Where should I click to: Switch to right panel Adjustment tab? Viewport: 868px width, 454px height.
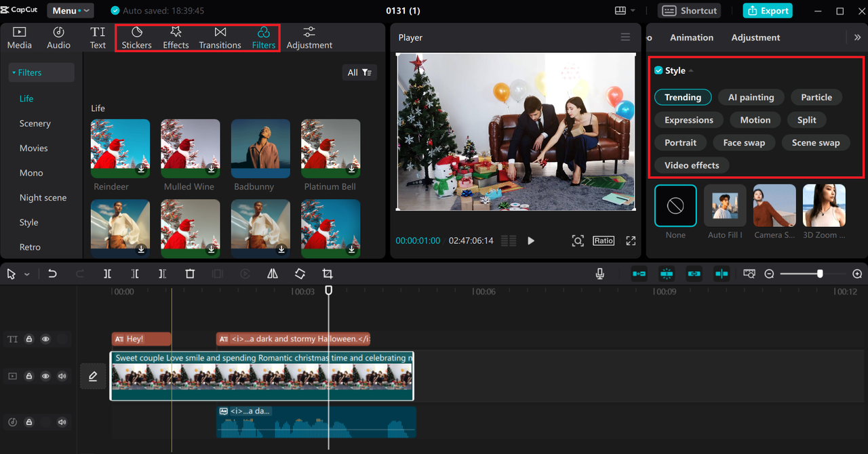(755, 38)
